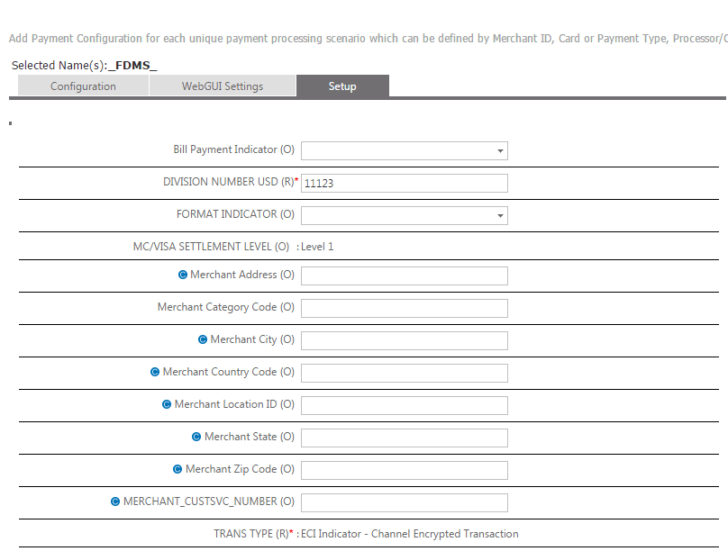Click into the Merchant Category Code field

(x=404, y=308)
